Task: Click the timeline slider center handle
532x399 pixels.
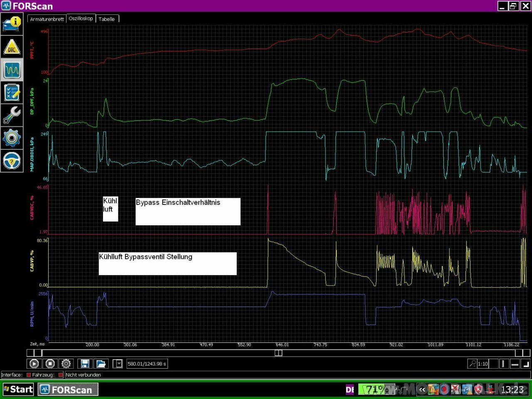Action: pos(278,353)
